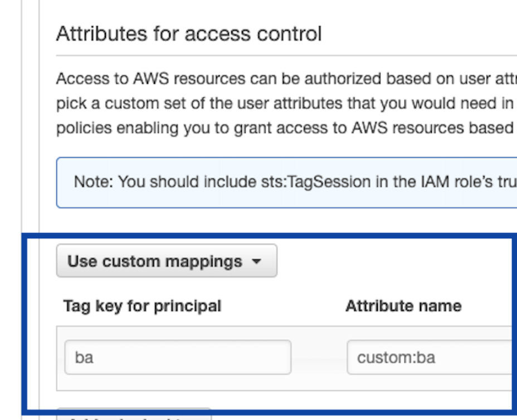Click the partially visible button below the mapping row
The height and width of the screenshot is (420, 517).
click(x=134, y=418)
